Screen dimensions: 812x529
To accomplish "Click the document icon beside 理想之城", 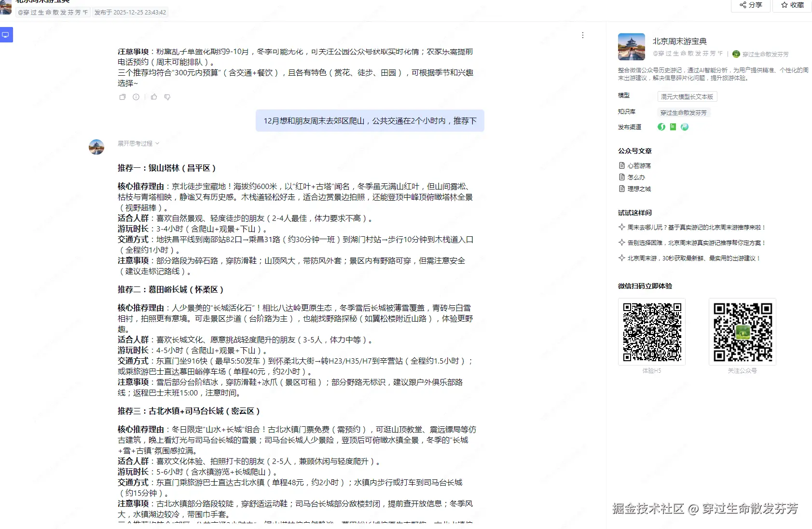I will pos(622,189).
